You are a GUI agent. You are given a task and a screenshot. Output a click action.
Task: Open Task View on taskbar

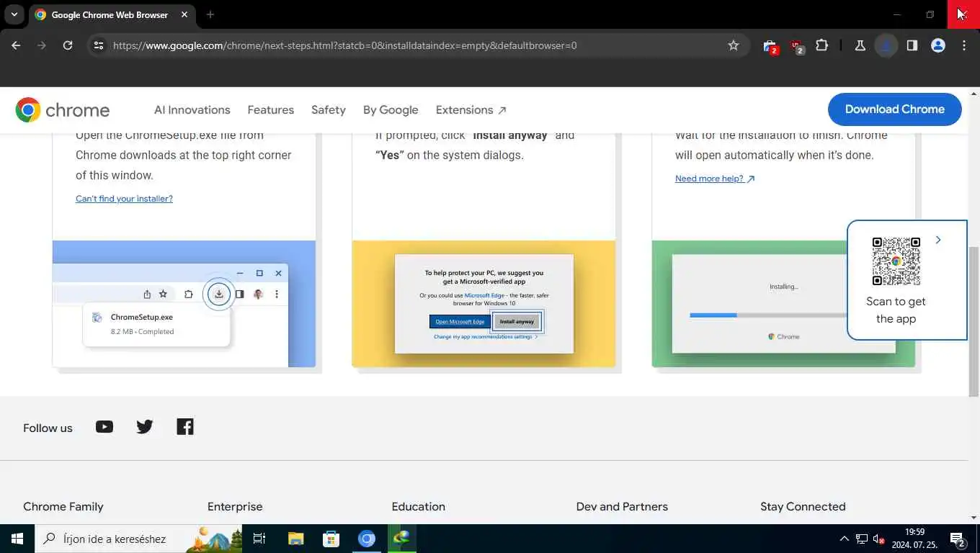click(259, 539)
